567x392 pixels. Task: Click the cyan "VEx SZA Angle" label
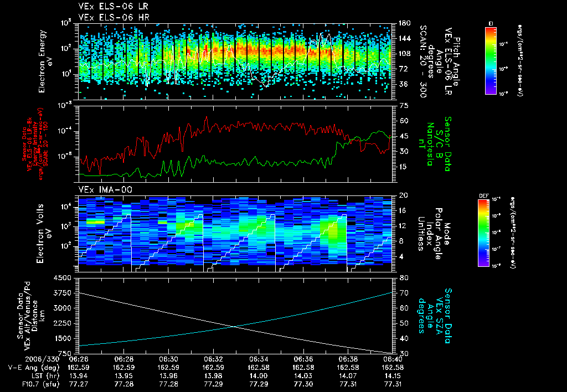(434, 316)
